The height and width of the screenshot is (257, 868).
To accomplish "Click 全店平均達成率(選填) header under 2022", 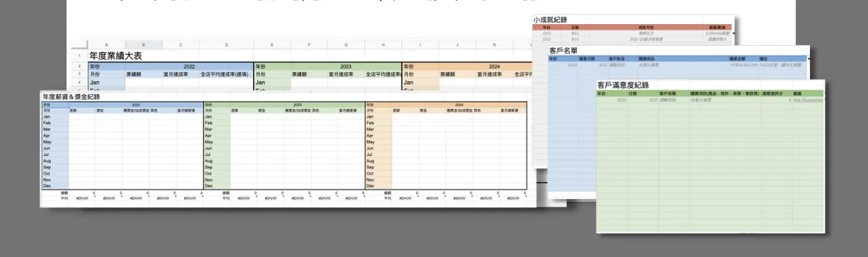I will (226, 73).
